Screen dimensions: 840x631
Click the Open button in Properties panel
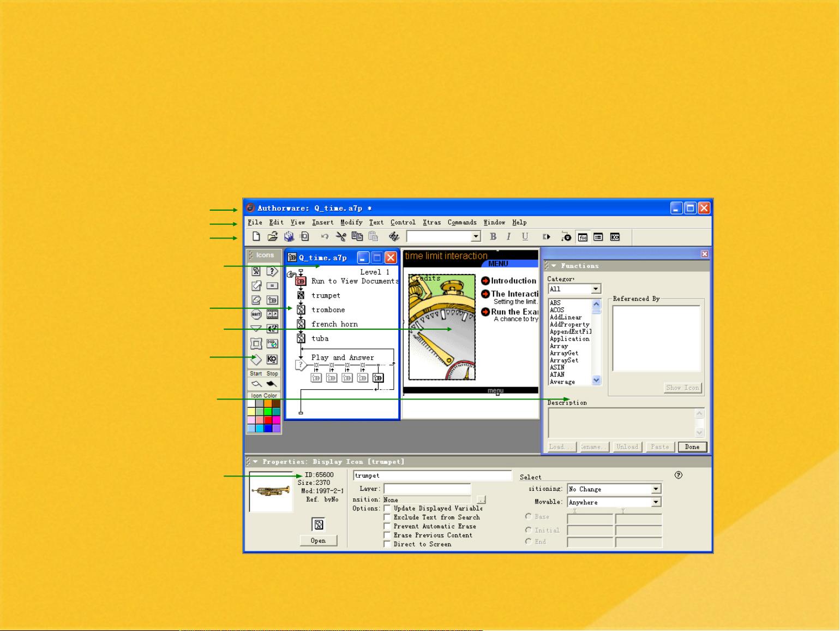click(318, 540)
